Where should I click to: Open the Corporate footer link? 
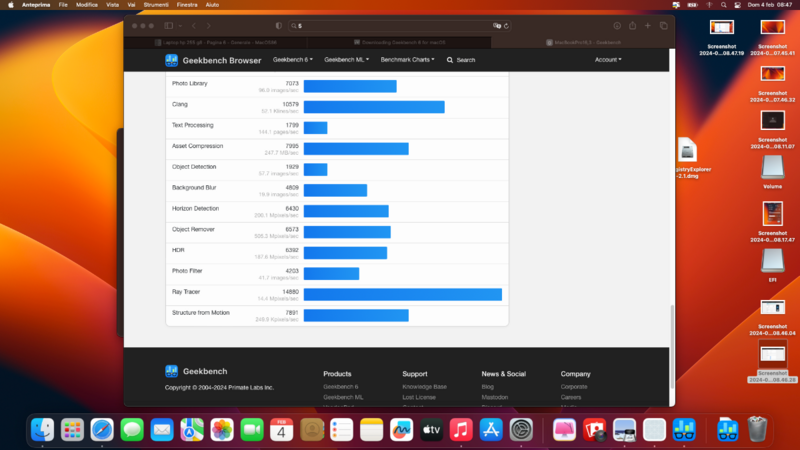[x=573, y=387]
